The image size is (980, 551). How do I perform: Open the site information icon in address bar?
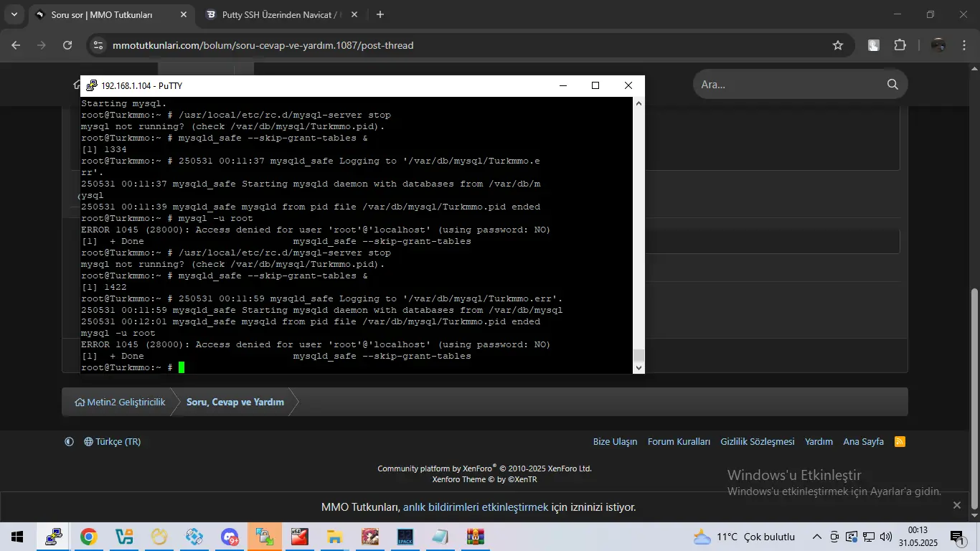[99, 45]
